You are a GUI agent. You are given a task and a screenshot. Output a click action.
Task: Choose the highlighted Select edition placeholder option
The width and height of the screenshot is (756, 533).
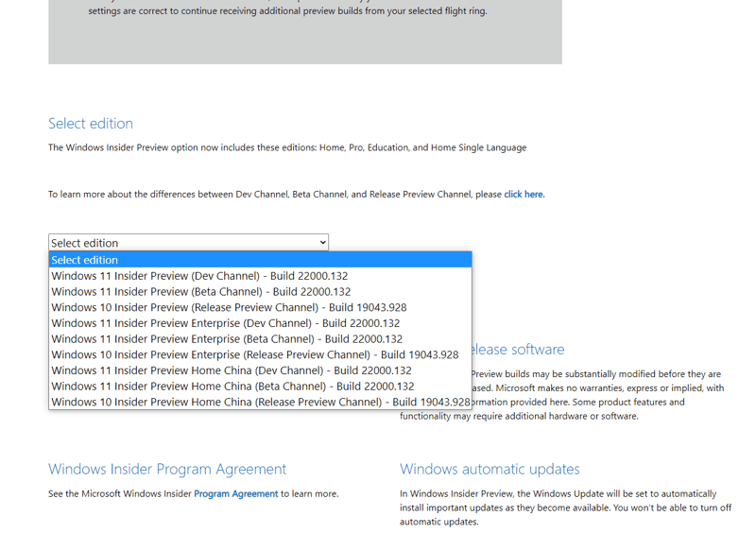pyautogui.click(x=260, y=260)
